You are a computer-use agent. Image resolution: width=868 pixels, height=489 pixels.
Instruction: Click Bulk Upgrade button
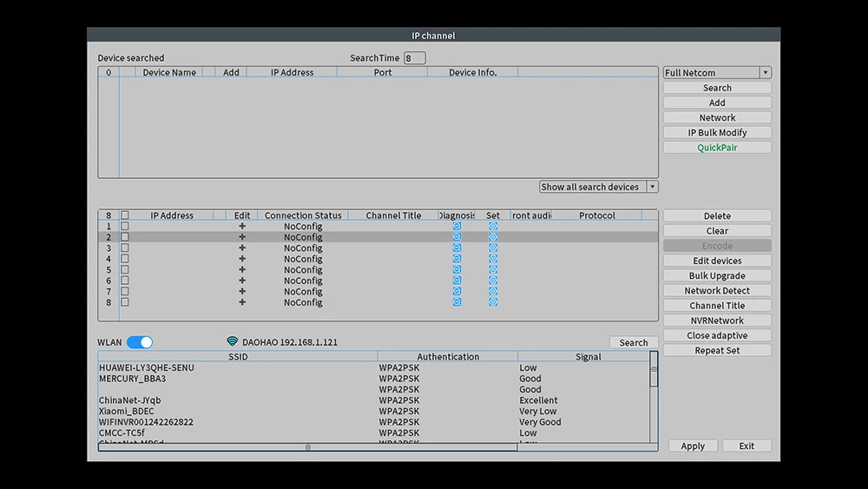coord(717,276)
